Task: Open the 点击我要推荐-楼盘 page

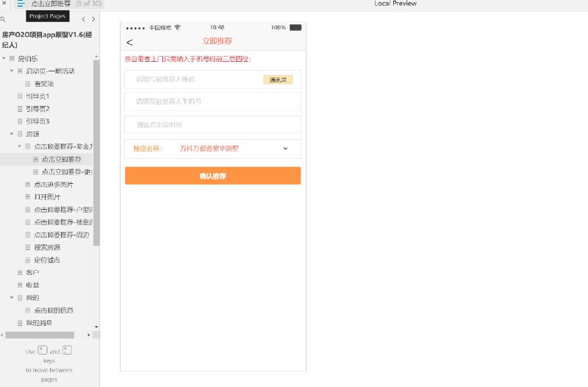Action: tap(63, 222)
